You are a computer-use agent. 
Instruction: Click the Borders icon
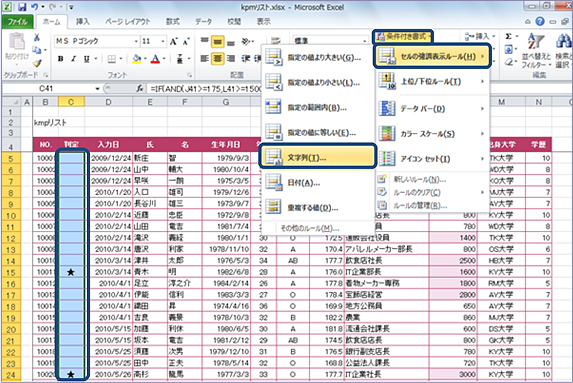point(112,58)
